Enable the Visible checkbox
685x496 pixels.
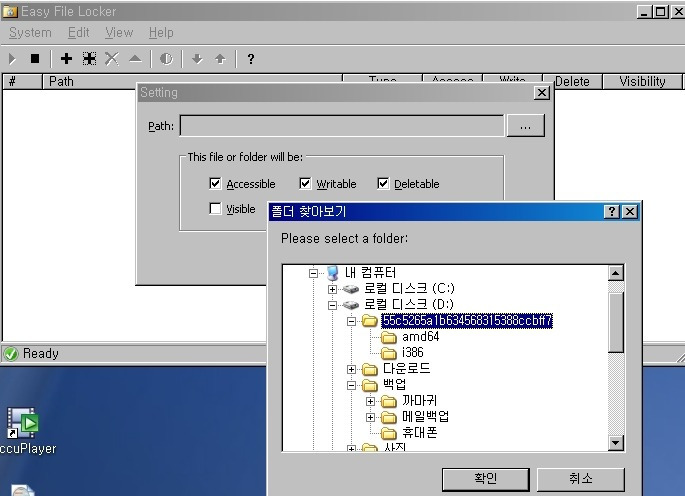coord(215,208)
